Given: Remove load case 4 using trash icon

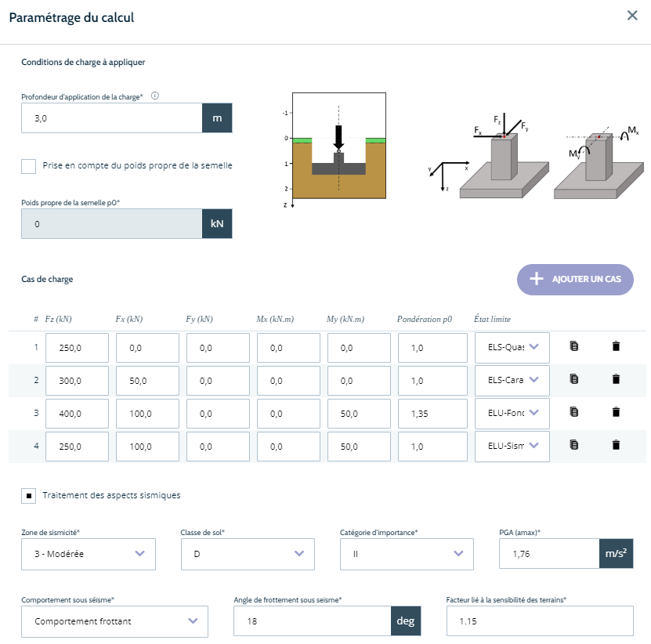Looking at the screenshot, I should (616, 445).
